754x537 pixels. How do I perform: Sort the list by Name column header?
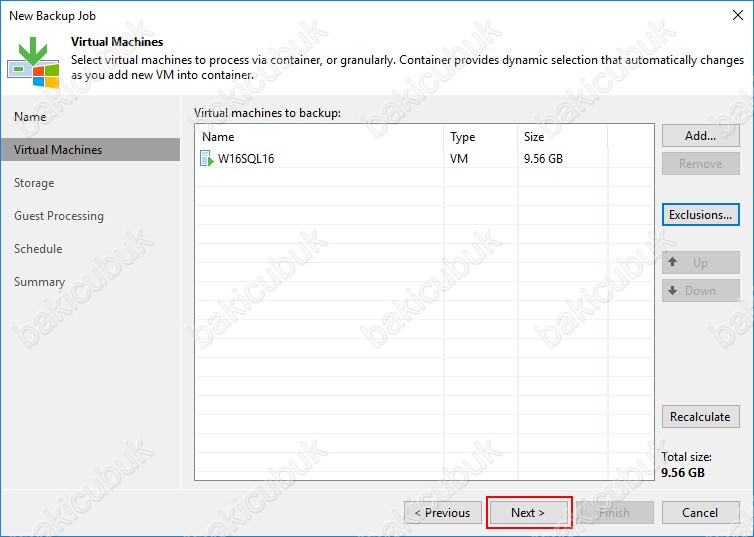pos(319,137)
